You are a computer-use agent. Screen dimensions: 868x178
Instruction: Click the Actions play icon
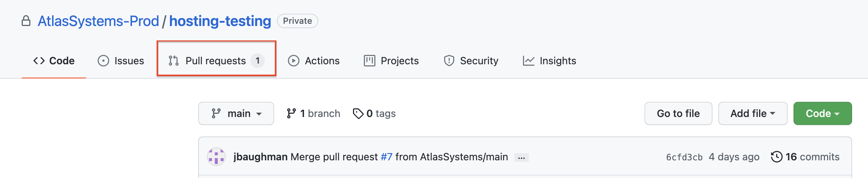click(293, 61)
